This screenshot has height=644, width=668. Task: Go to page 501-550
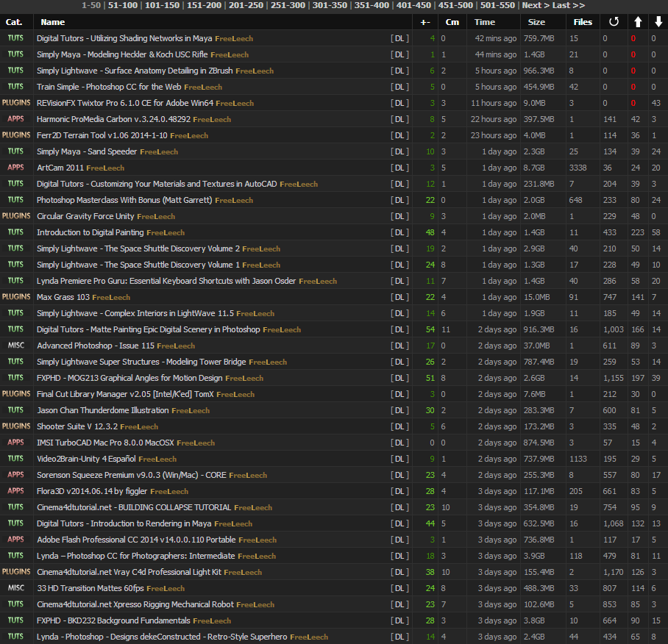(x=497, y=5)
